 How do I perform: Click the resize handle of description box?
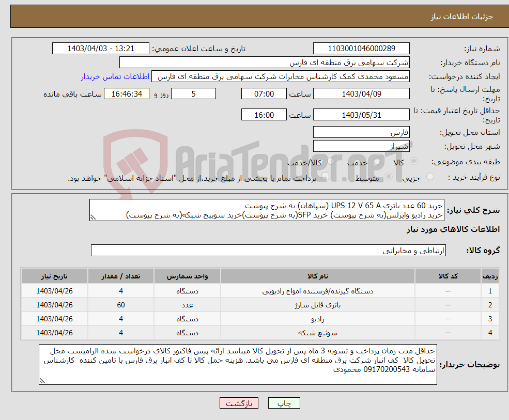pyautogui.click(x=93, y=217)
